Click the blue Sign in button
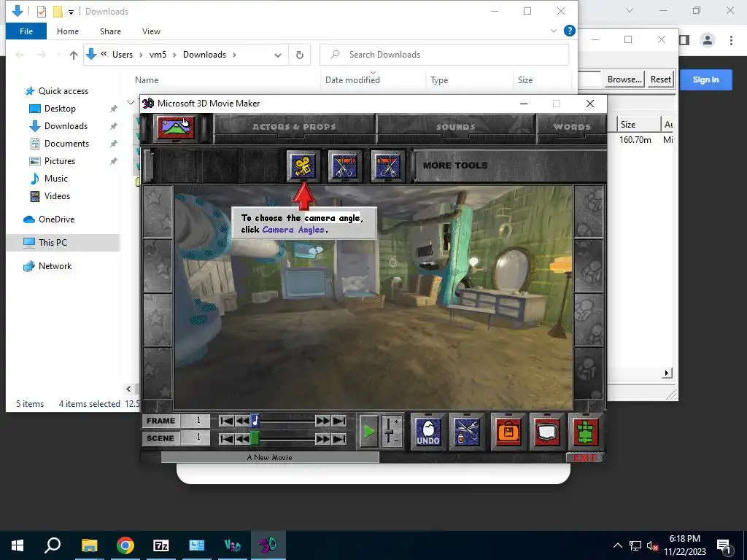Image resolution: width=747 pixels, height=560 pixels. pos(705,79)
